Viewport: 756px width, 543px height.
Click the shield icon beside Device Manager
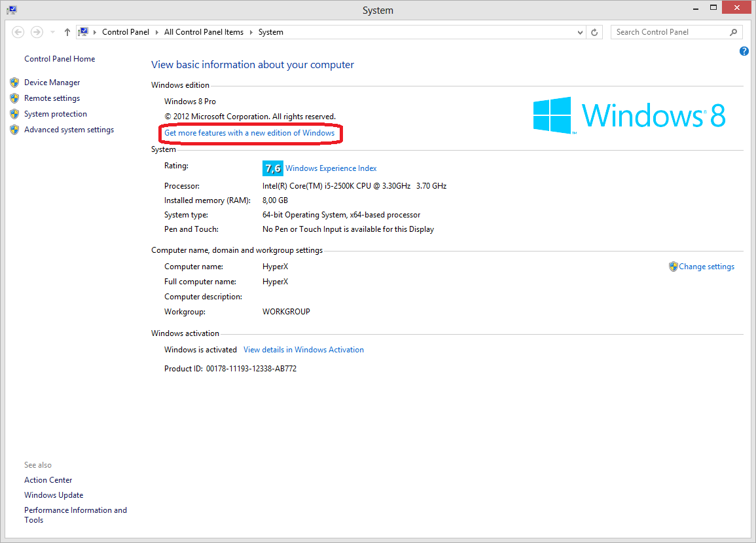(x=14, y=83)
